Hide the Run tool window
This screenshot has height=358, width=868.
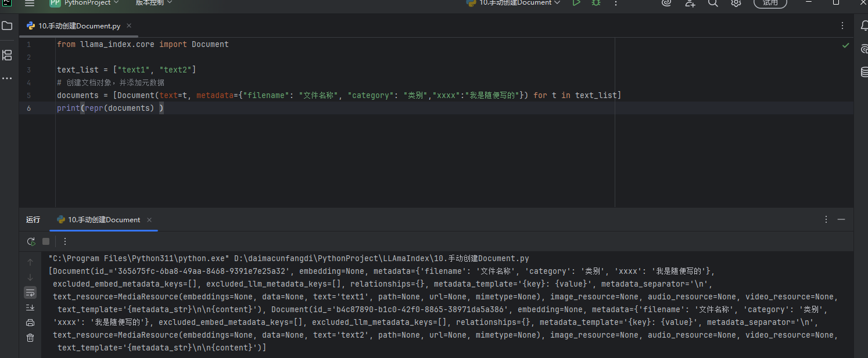point(841,219)
